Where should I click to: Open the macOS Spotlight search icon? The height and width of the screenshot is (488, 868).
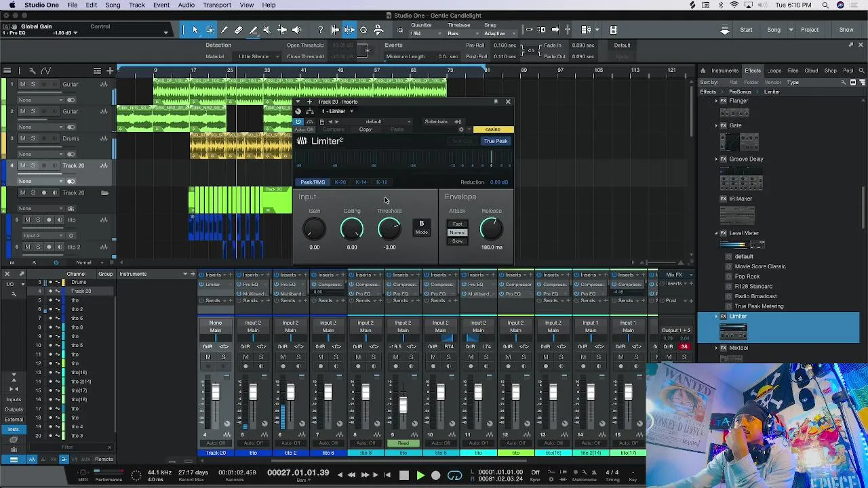pyautogui.click(x=825, y=5)
